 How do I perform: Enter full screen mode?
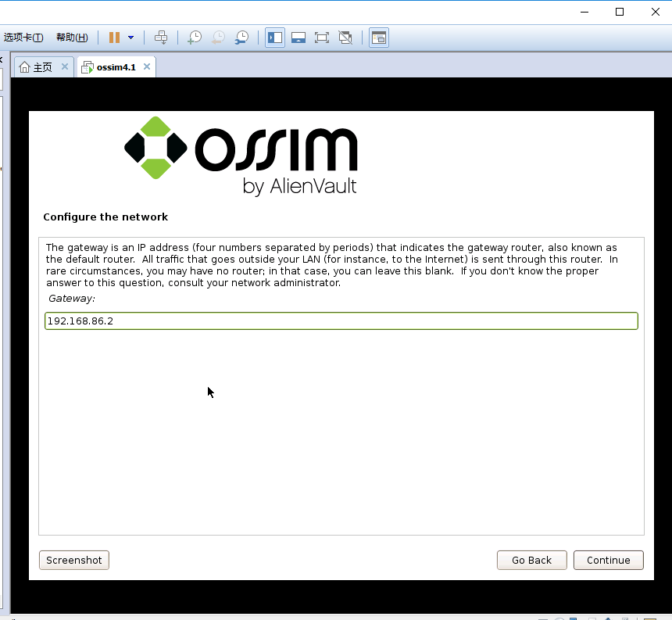tap(321, 38)
